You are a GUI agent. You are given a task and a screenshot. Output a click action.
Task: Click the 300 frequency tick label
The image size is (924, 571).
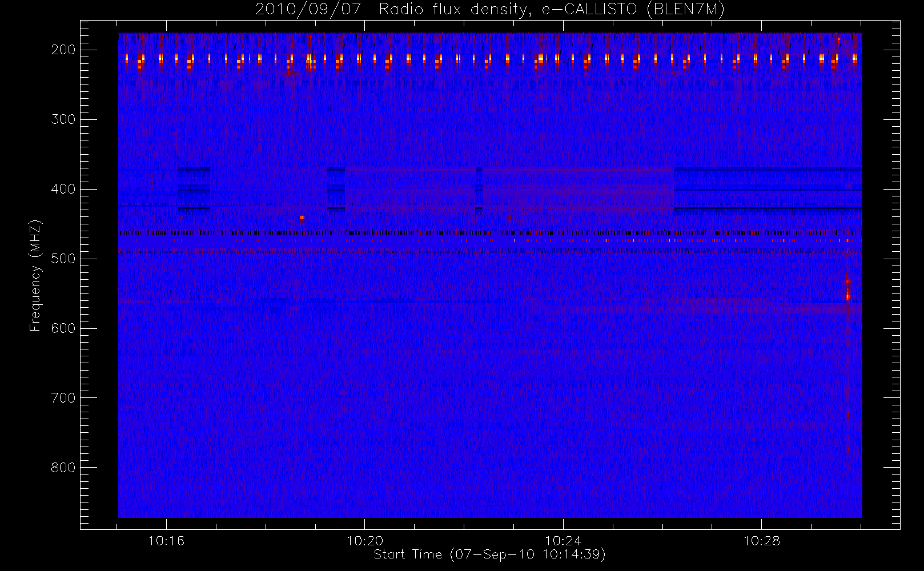(63, 119)
